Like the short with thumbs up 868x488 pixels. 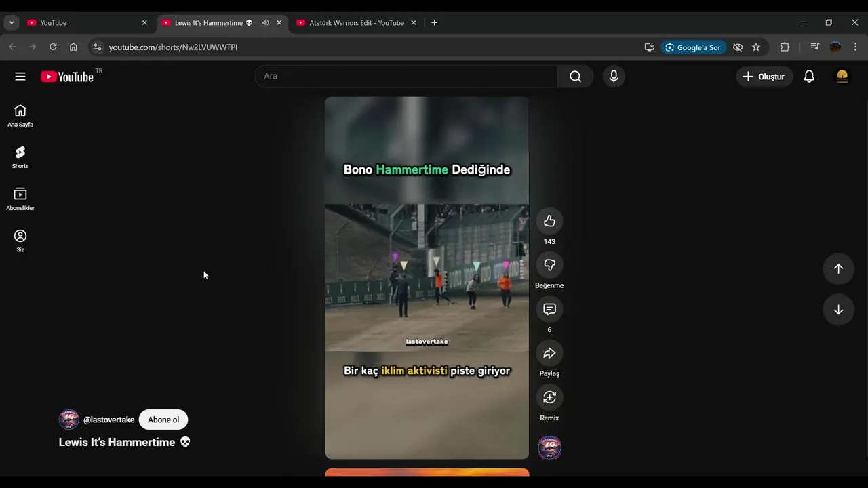pyautogui.click(x=549, y=221)
